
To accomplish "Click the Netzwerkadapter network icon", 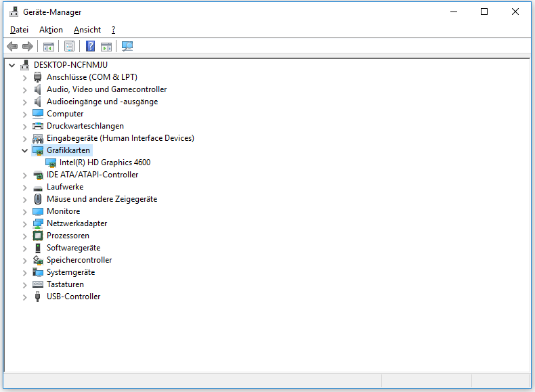I will (38, 223).
